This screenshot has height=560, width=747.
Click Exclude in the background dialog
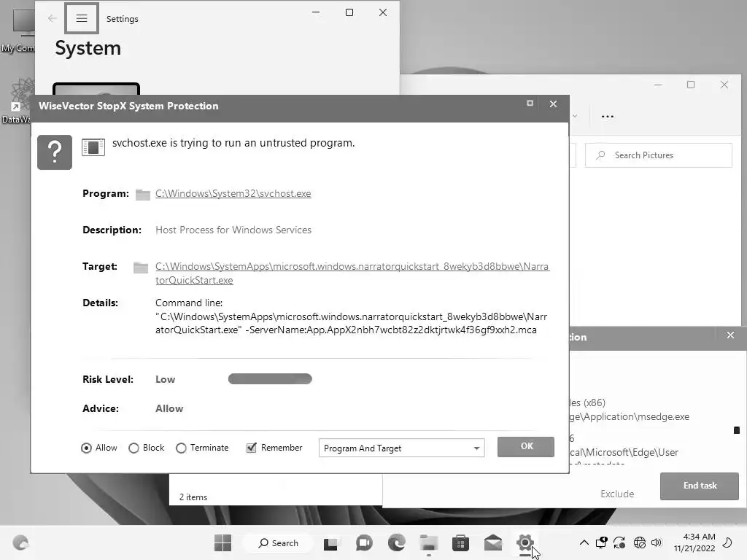coord(617,494)
